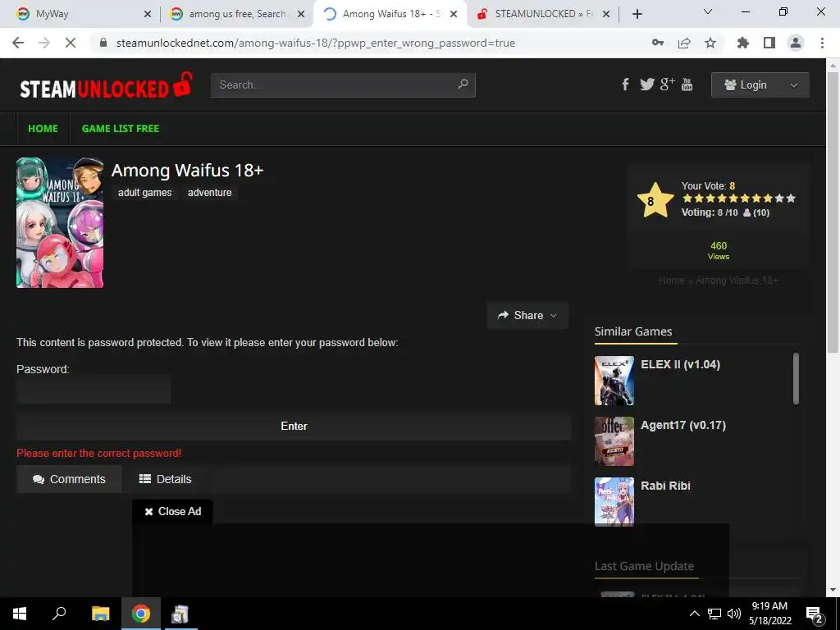Open the Comments tab

click(69, 479)
